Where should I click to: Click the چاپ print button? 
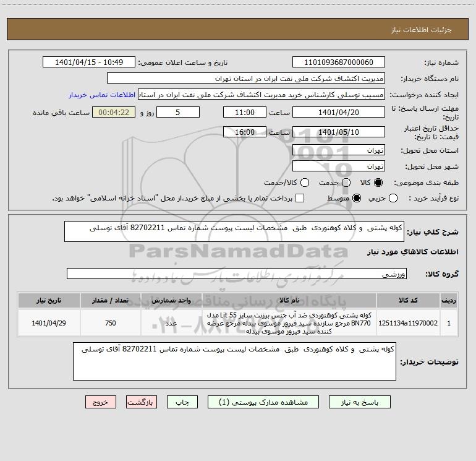pyautogui.click(x=182, y=402)
